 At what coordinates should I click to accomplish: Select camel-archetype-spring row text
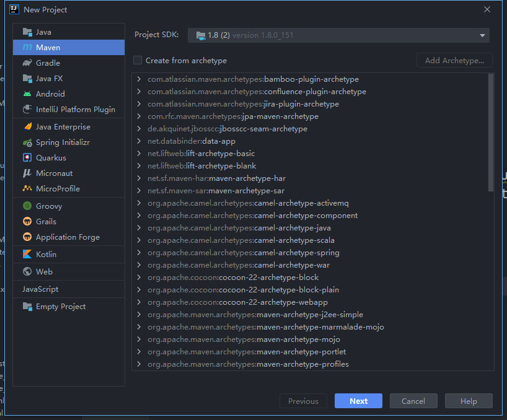tap(244, 253)
